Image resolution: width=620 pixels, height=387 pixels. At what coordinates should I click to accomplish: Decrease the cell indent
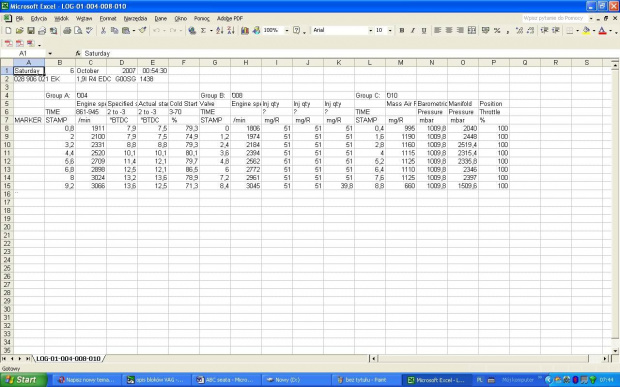tap(544, 30)
